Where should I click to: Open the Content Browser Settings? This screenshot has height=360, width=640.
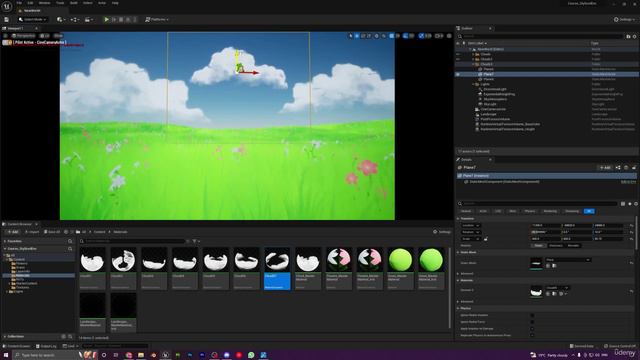442,232
